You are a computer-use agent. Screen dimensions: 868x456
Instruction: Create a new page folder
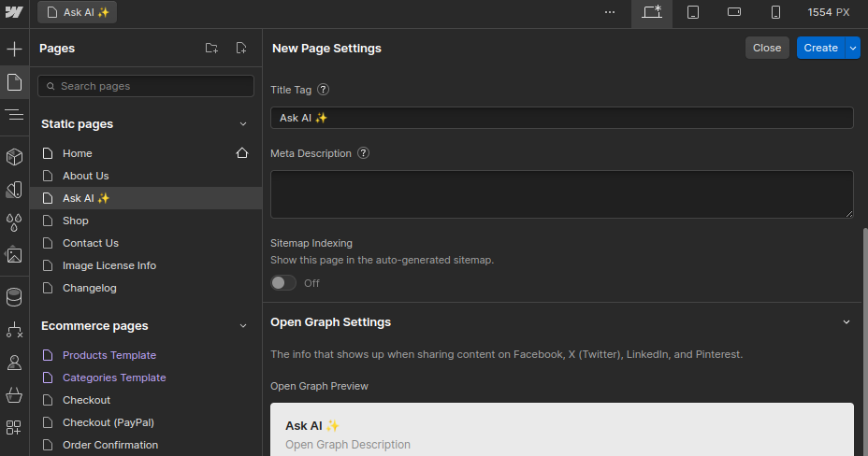point(211,49)
